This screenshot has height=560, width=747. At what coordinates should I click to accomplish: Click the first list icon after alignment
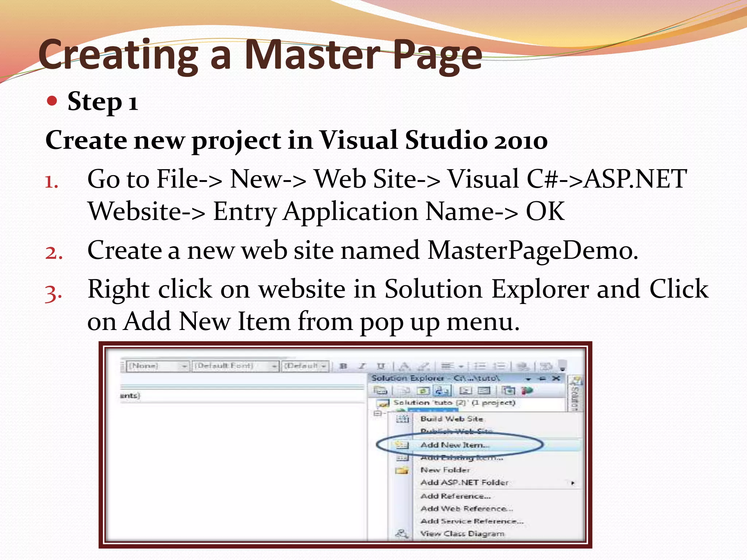(x=480, y=366)
